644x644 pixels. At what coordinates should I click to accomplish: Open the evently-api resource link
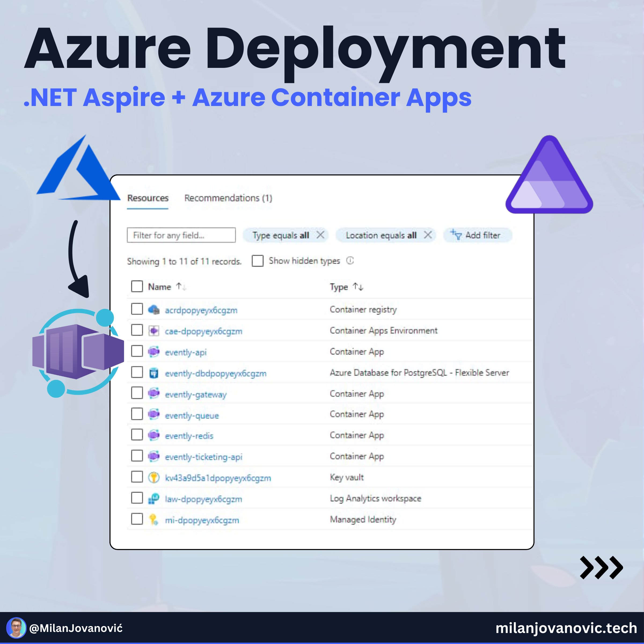click(x=186, y=352)
